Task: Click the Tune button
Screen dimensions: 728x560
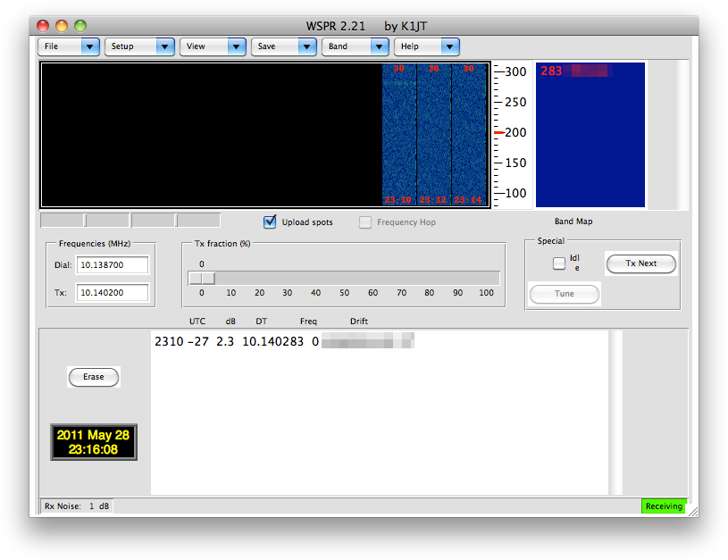Action: click(565, 294)
